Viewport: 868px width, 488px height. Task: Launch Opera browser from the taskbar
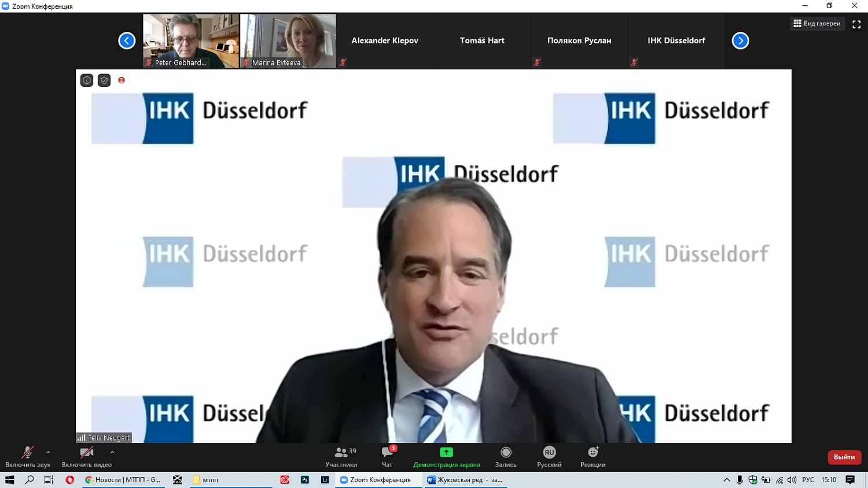(70, 480)
